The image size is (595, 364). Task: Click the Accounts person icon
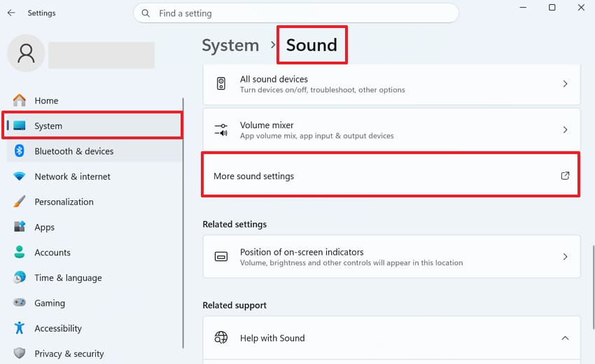(x=20, y=252)
